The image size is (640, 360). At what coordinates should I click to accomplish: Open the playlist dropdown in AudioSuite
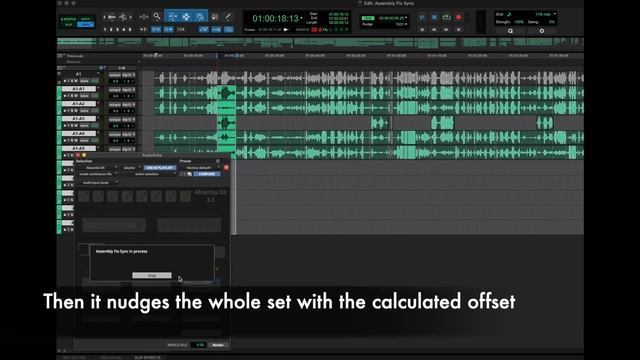[131, 168]
